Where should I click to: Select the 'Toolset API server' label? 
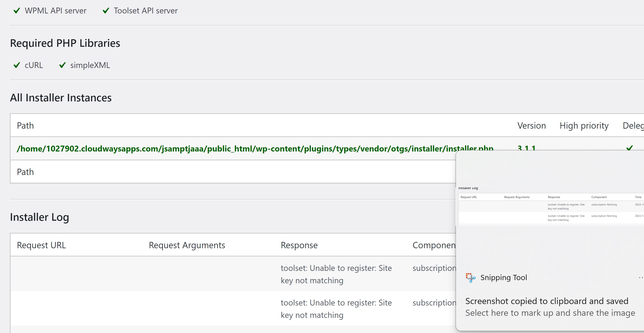click(146, 11)
